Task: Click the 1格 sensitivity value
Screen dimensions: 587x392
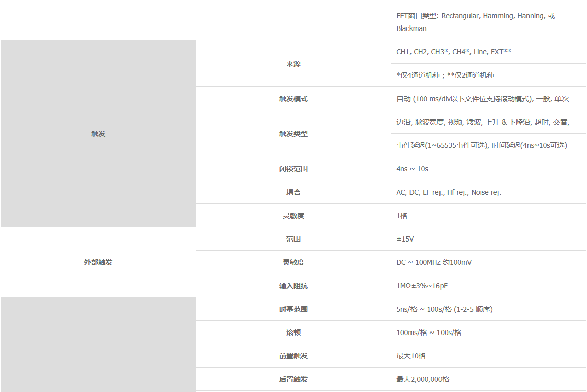Action: (x=402, y=216)
